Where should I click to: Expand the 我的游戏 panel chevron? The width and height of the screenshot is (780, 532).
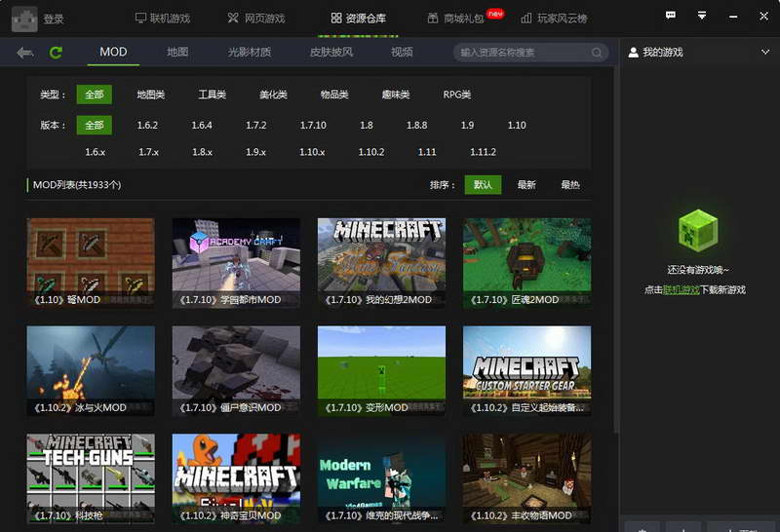[765, 52]
